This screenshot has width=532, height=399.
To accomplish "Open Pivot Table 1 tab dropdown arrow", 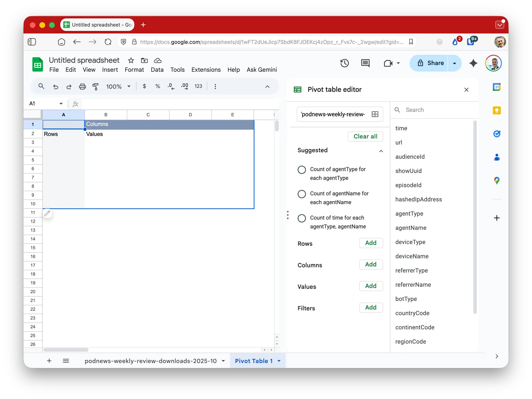I will coord(279,361).
